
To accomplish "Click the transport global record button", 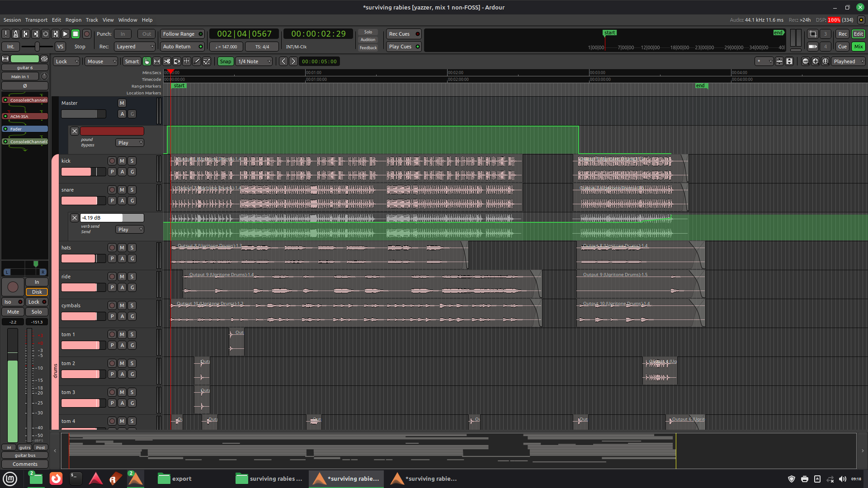I will pos(87,34).
